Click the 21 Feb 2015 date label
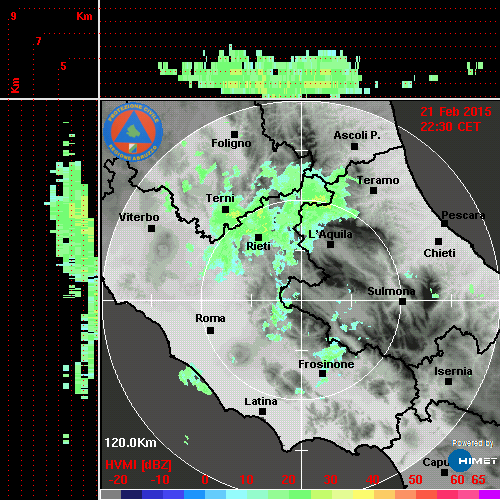This screenshot has height=500, width=500. tap(456, 112)
